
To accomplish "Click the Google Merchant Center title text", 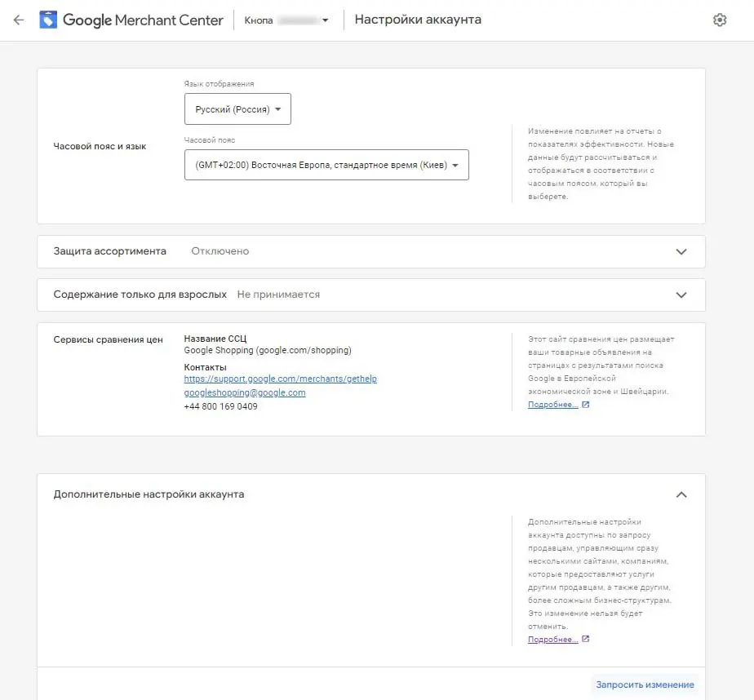I will (x=143, y=20).
